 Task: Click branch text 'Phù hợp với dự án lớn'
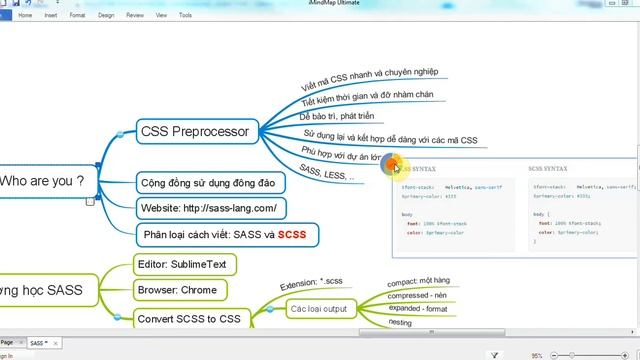341,154
